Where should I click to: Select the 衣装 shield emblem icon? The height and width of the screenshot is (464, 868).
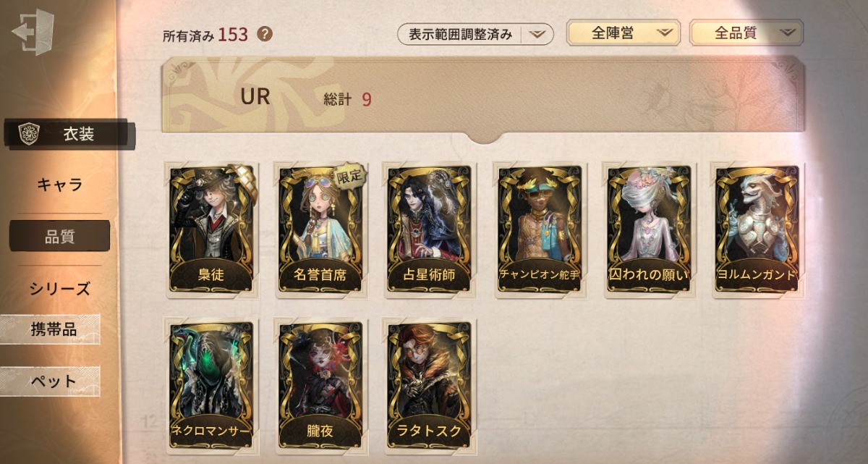29,134
